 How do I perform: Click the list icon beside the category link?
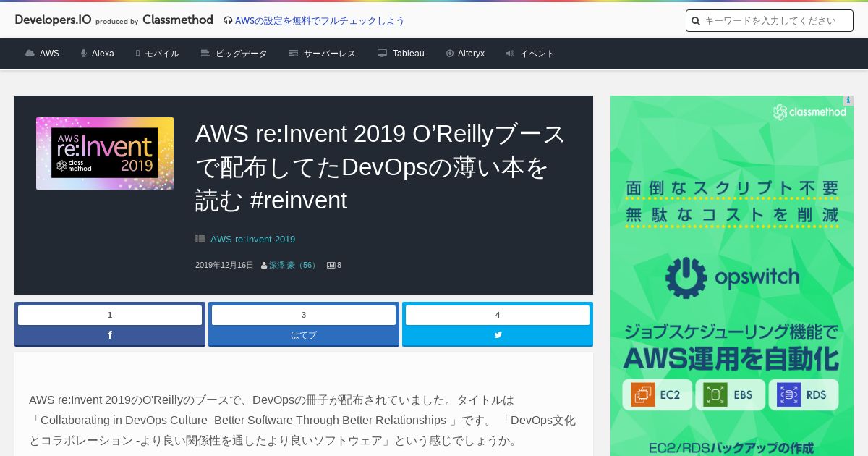(200, 239)
